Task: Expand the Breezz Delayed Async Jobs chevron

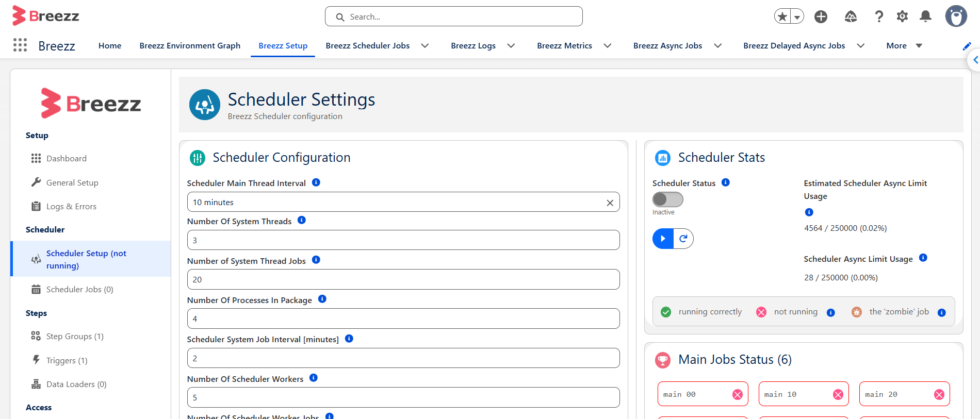Action: [x=861, y=45]
